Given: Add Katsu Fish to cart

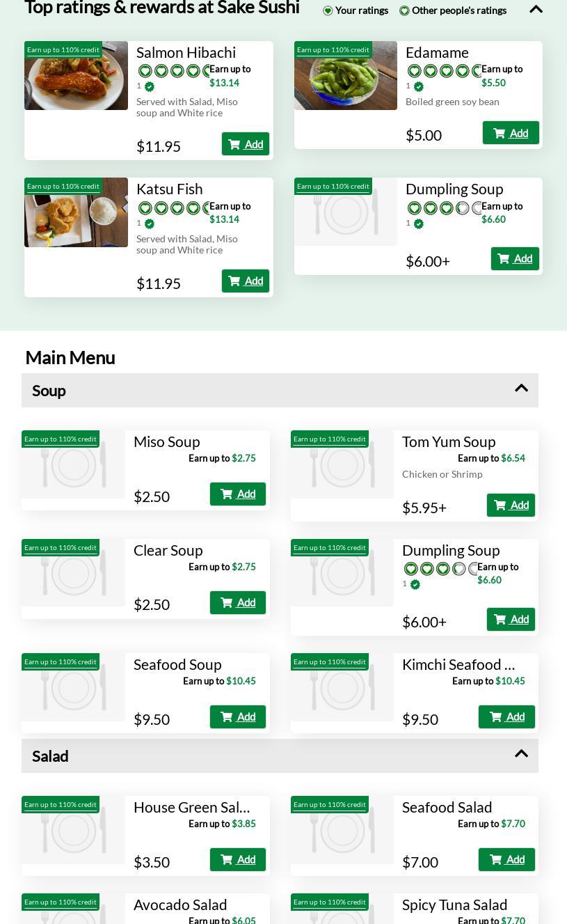Looking at the screenshot, I should pos(246,281).
